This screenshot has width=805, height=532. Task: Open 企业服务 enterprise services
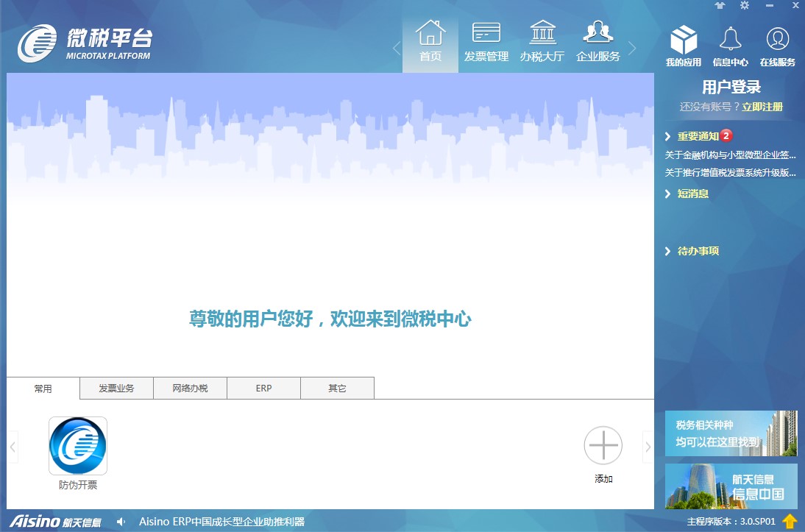click(597, 40)
